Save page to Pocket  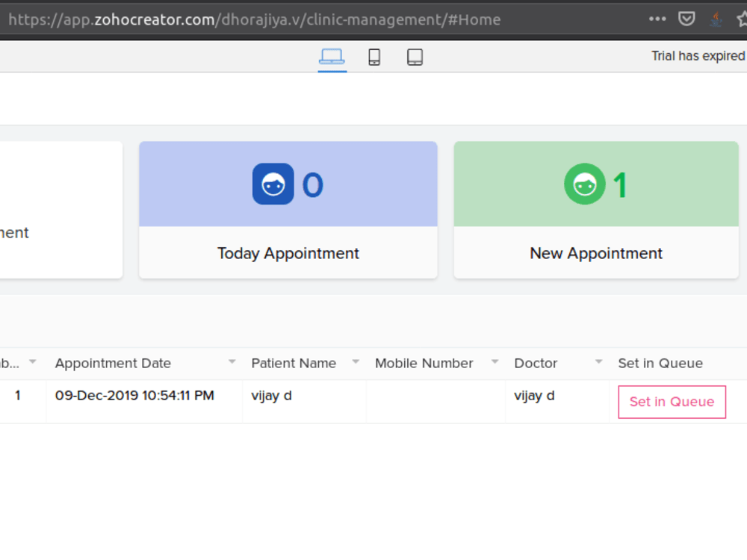(686, 19)
